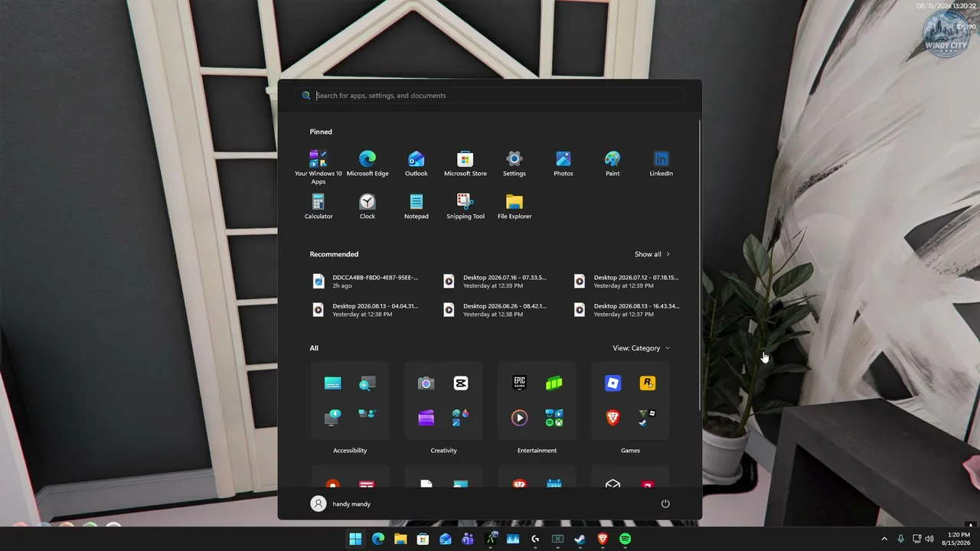Open the View: Category dropdown

pyautogui.click(x=642, y=348)
